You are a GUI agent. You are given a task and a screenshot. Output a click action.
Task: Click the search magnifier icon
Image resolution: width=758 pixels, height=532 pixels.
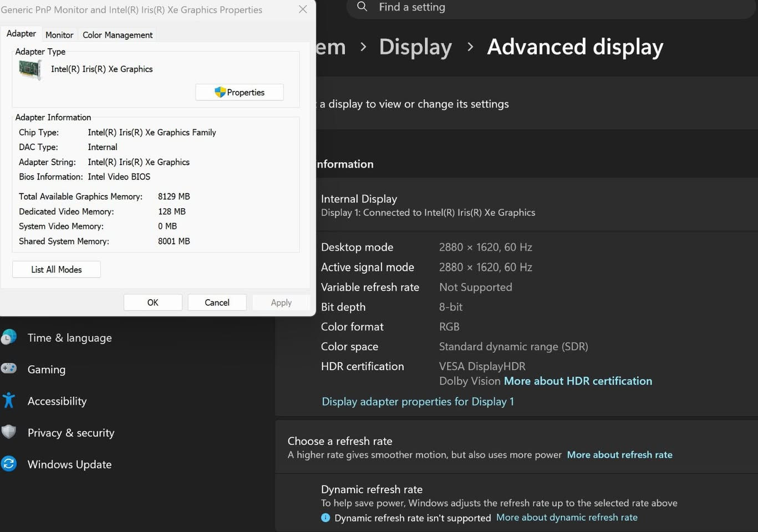click(x=362, y=7)
